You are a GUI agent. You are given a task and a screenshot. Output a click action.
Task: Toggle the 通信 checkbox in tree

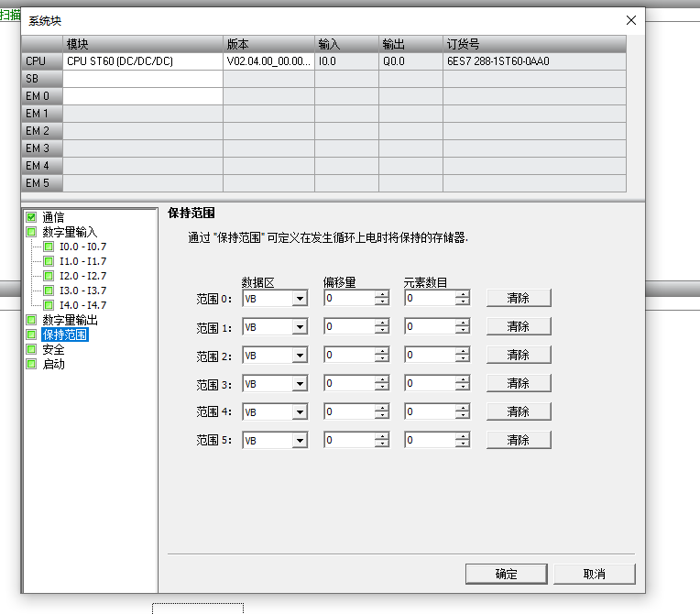(31, 217)
